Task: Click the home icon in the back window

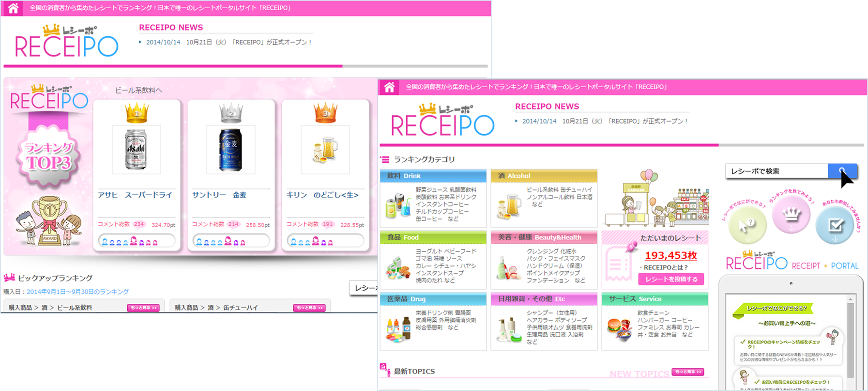Action: (x=13, y=8)
